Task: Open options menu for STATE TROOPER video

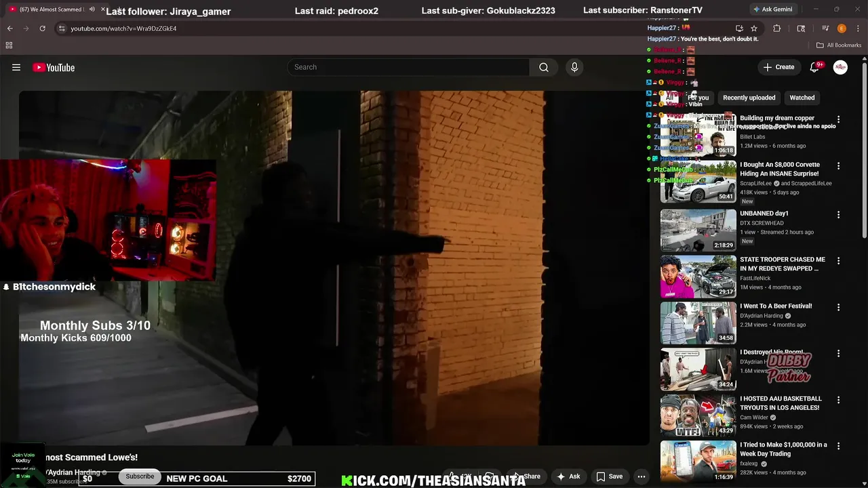Action: (x=838, y=261)
